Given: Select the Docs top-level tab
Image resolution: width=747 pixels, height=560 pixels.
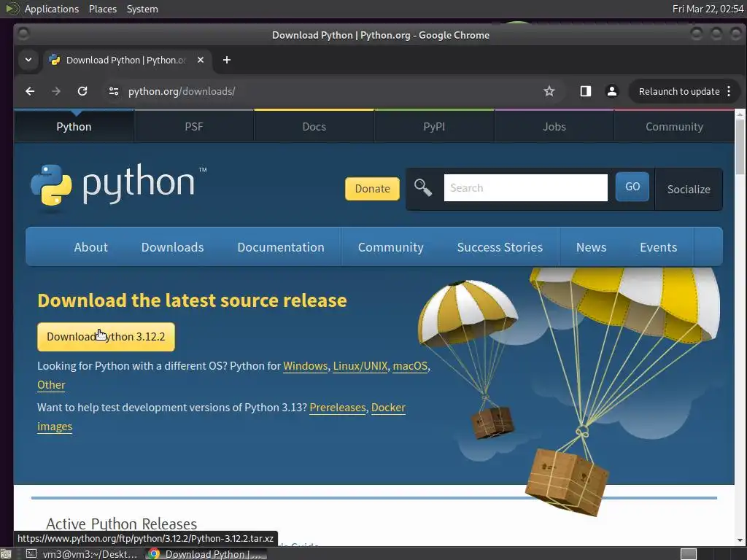Looking at the screenshot, I should point(314,127).
